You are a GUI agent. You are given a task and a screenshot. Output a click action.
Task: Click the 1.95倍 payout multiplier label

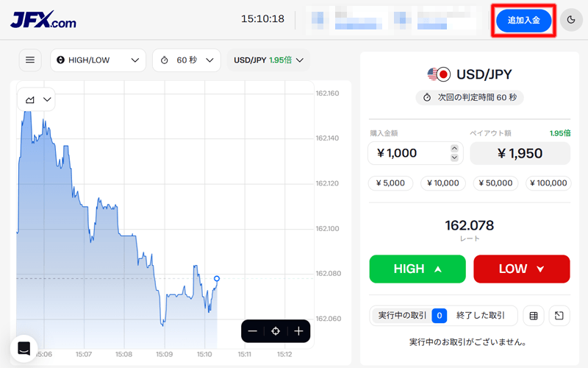tap(560, 133)
